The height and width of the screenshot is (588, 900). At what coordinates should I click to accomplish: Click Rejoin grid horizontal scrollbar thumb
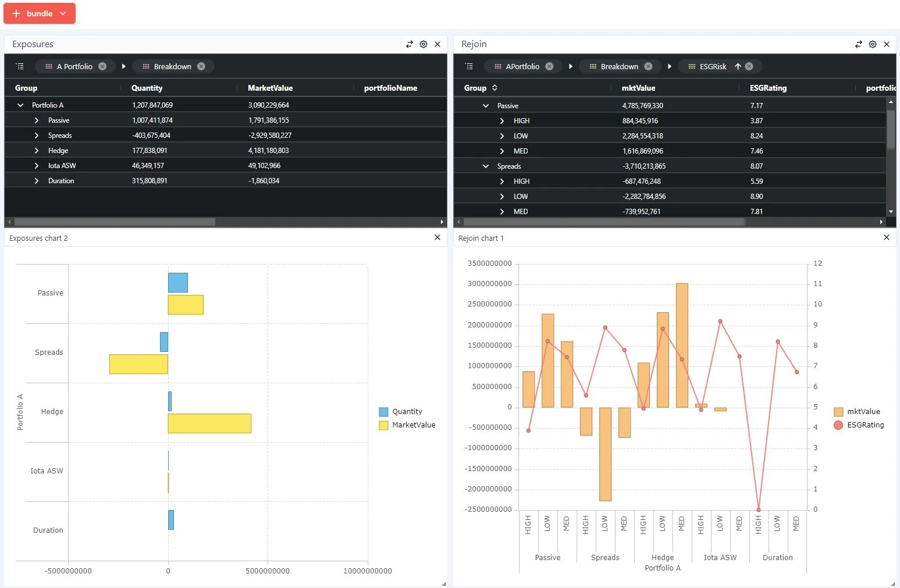click(604, 222)
